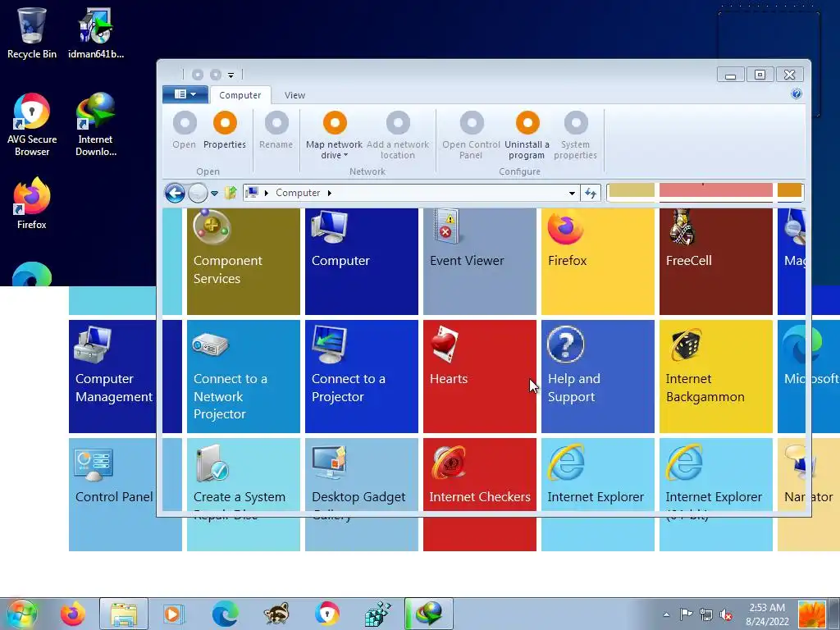Click Add a network location button
Viewport: 840px width, 630px height.
(x=398, y=135)
